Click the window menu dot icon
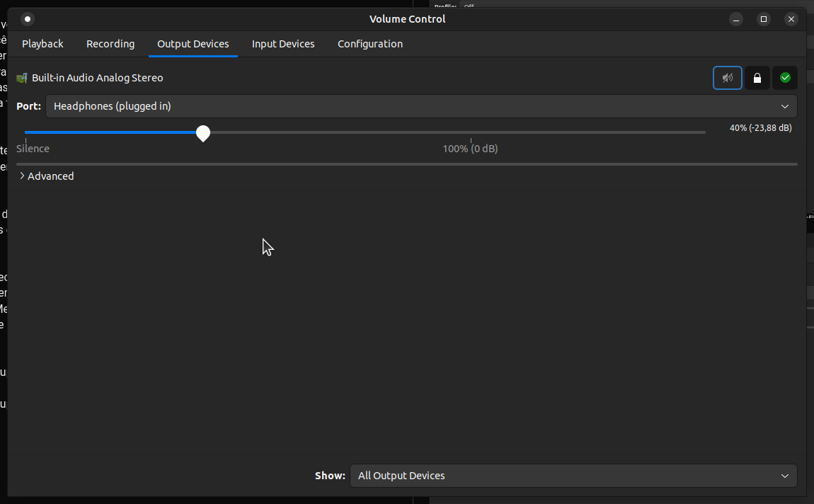This screenshot has height=504, width=814. 28,19
